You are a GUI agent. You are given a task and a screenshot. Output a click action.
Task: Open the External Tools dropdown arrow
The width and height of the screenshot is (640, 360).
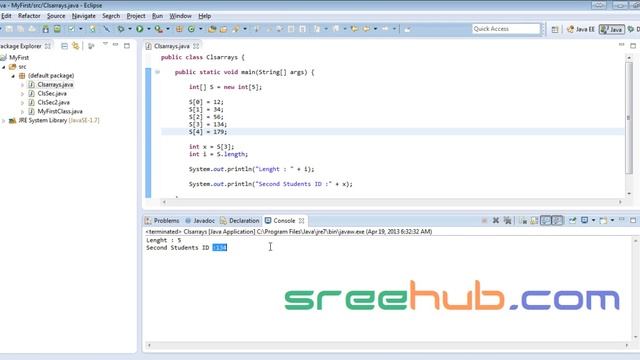coord(168,29)
